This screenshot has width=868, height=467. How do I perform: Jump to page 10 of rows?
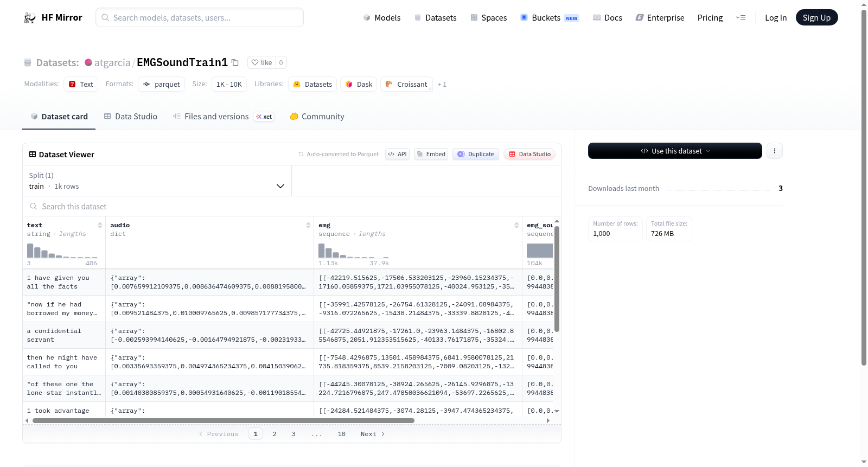[x=342, y=434]
